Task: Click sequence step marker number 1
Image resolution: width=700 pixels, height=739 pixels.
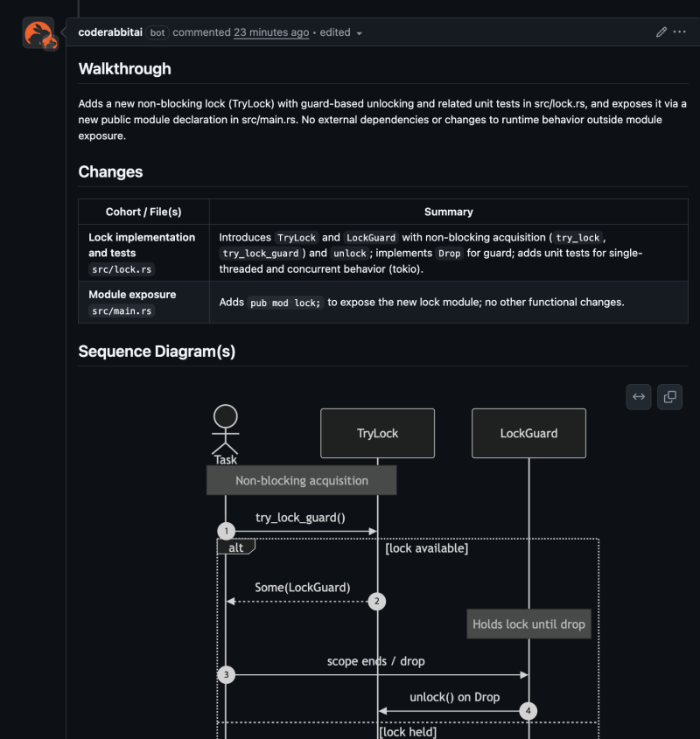Action: [226, 531]
